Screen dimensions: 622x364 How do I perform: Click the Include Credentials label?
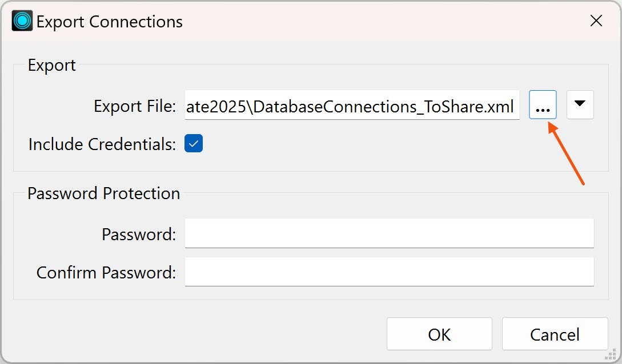coord(102,144)
